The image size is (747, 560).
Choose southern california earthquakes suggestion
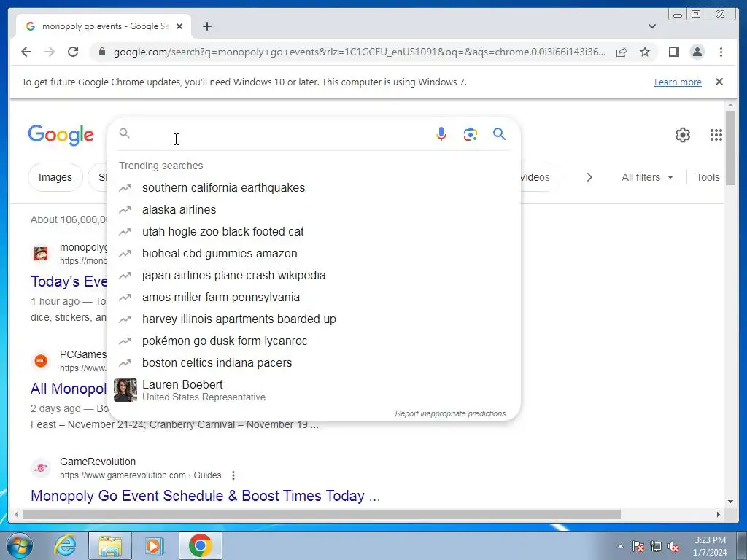pos(314,187)
